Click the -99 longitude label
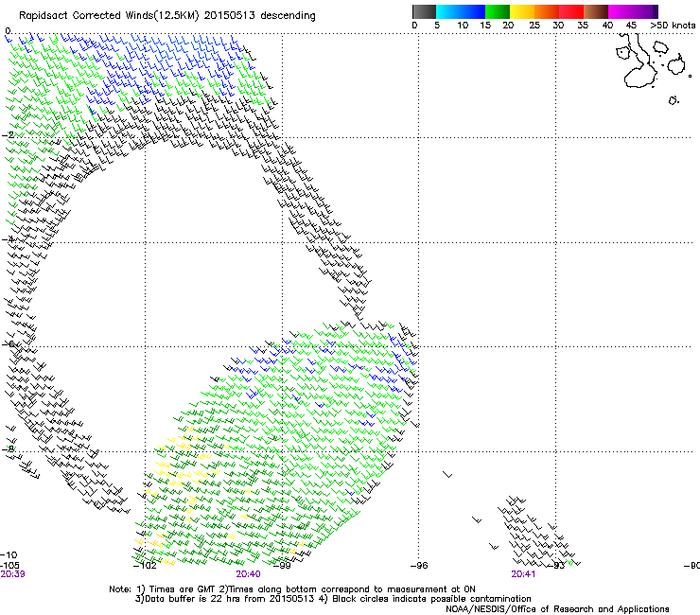The image size is (700, 615). coord(282,566)
